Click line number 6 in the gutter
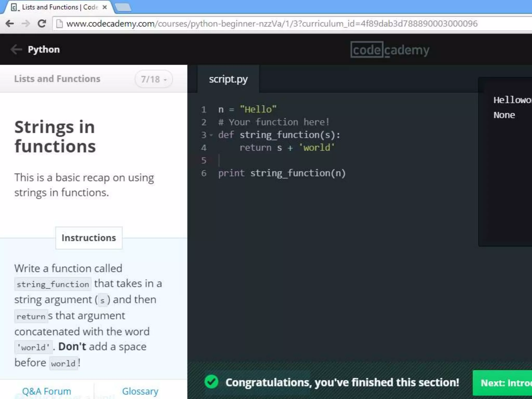Viewport: 532px width, 399px height. tap(204, 173)
